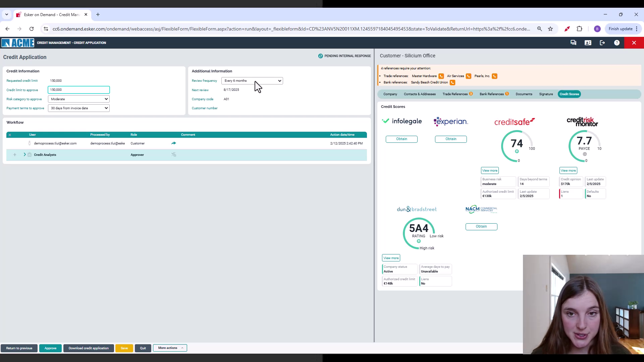This screenshot has height=362, width=644.
Task: Switch to the Bank References tab
Action: point(492,94)
